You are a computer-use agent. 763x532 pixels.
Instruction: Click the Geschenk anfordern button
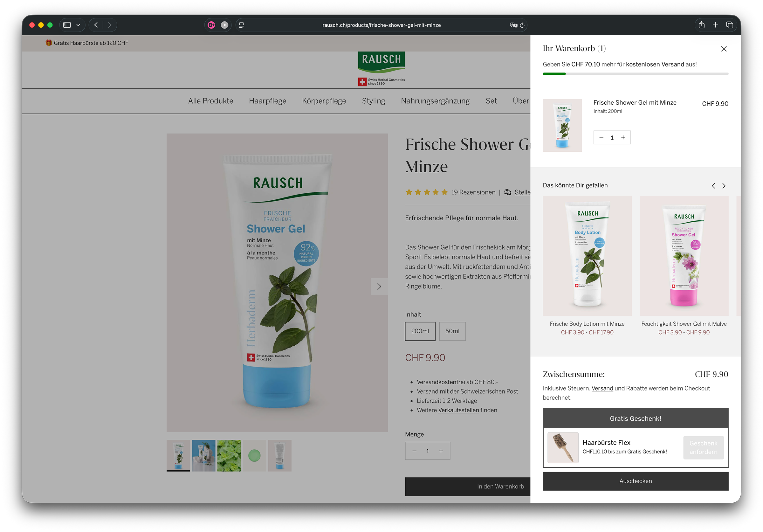point(703,448)
